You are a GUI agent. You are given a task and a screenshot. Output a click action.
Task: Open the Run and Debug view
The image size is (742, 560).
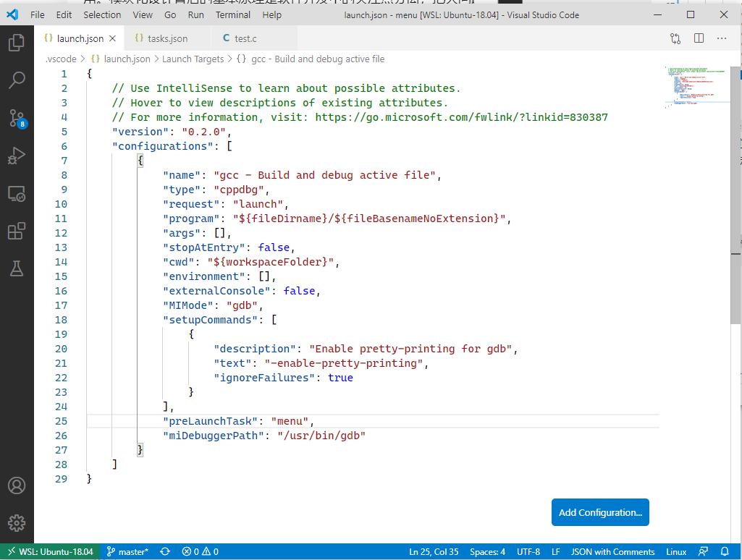point(17,156)
